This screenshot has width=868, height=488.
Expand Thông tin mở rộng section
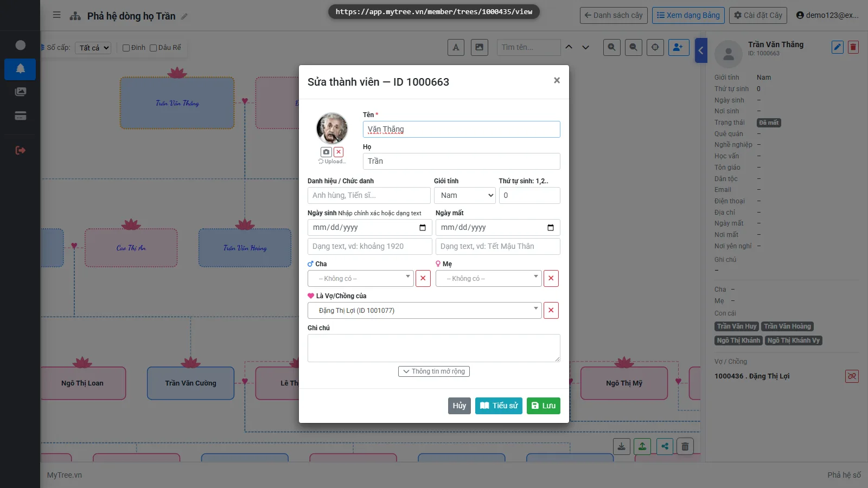click(434, 371)
